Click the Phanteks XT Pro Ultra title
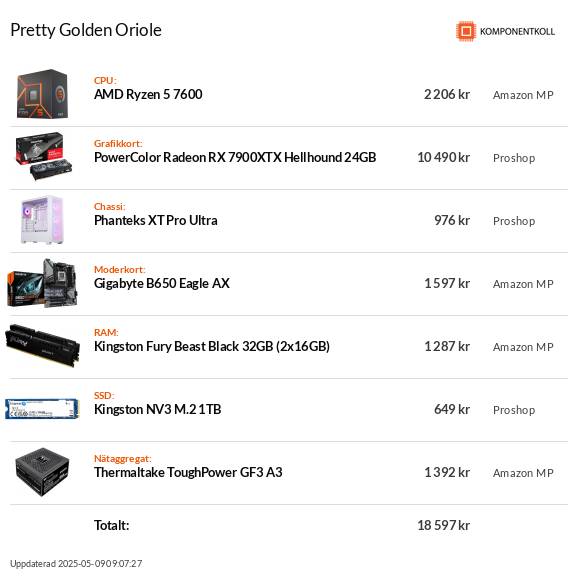The image size is (577, 577). click(x=156, y=220)
